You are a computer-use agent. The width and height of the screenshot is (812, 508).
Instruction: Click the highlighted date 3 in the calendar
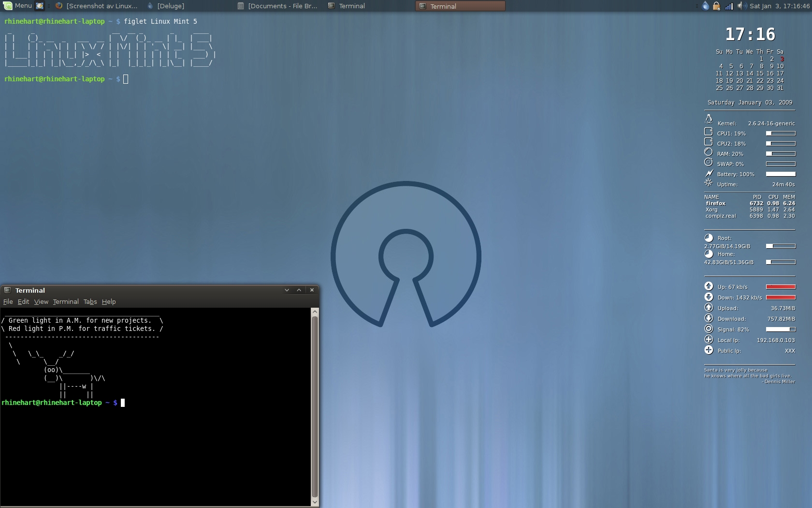pyautogui.click(x=782, y=59)
